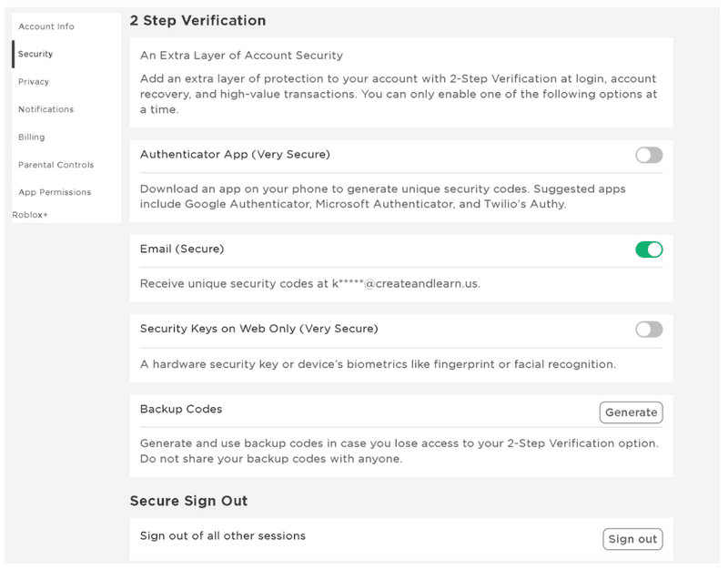The width and height of the screenshot is (728, 570).
Task: Turn on Security Keys on Web Only
Action: click(649, 330)
